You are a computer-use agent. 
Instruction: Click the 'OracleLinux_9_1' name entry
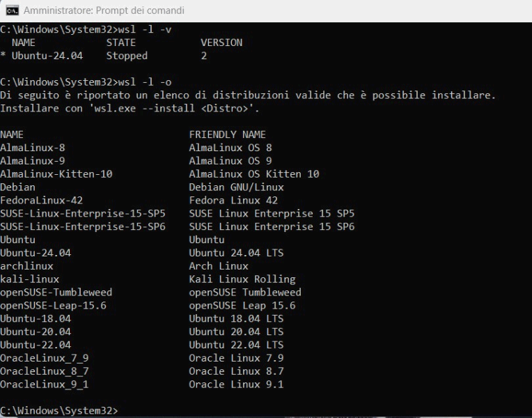pyautogui.click(x=45, y=385)
